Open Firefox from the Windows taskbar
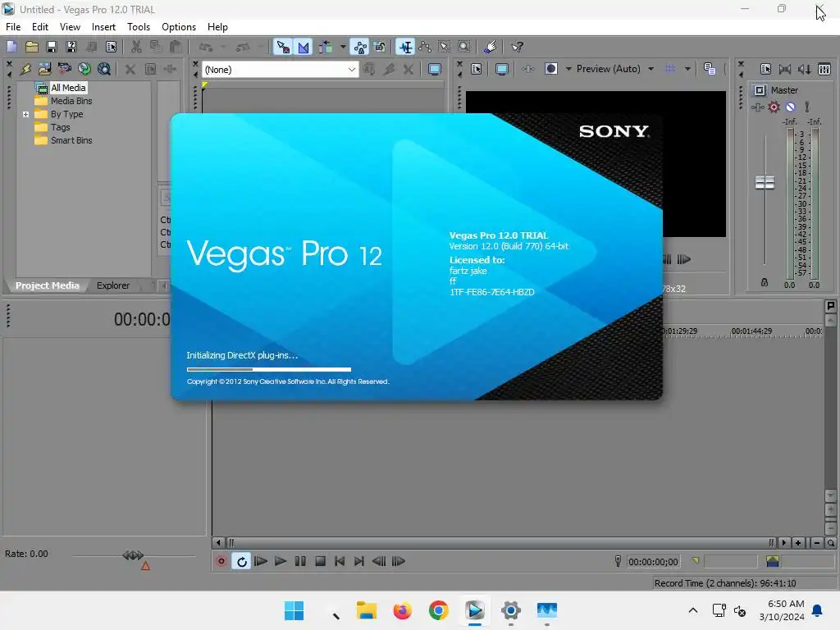Viewport: 840px width, 630px height. (402, 610)
